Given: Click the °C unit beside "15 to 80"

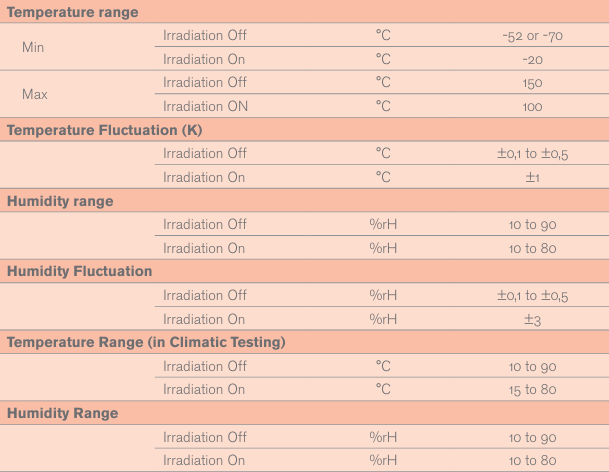Looking at the screenshot, I should click(x=383, y=389).
